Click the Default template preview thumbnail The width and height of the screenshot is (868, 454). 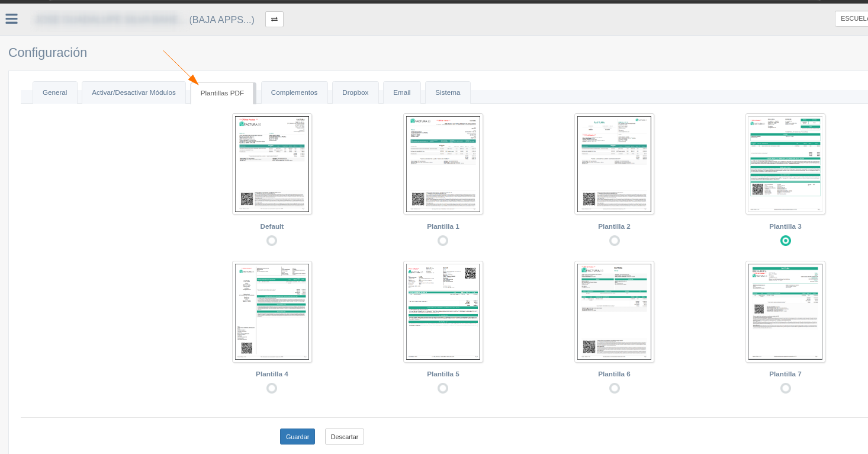coord(272,164)
